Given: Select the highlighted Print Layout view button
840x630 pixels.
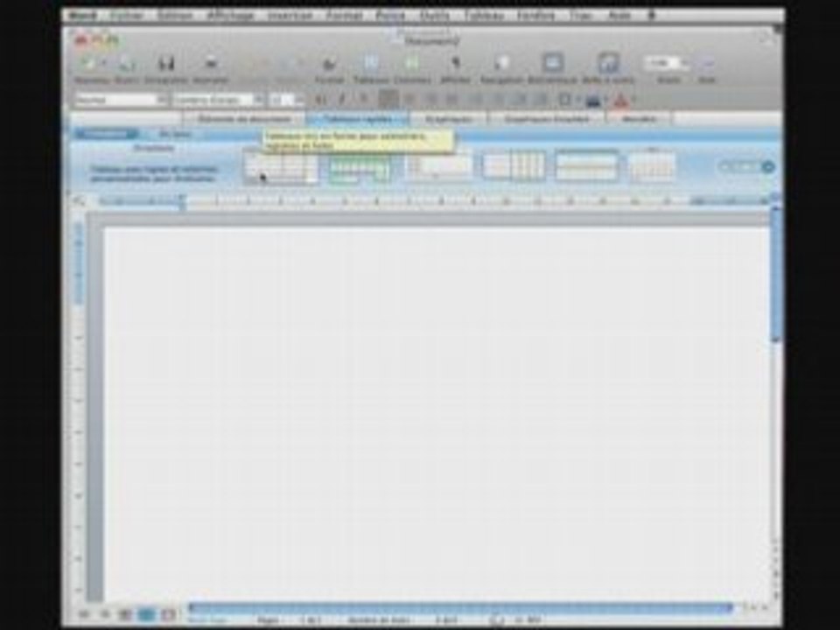Looking at the screenshot, I should click(x=146, y=614).
